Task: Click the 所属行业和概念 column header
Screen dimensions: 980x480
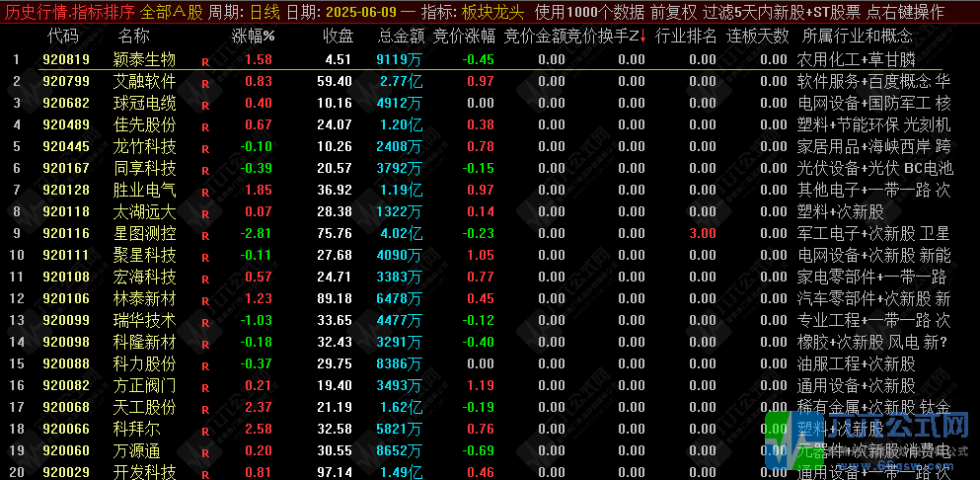Action: tap(857, 37)
